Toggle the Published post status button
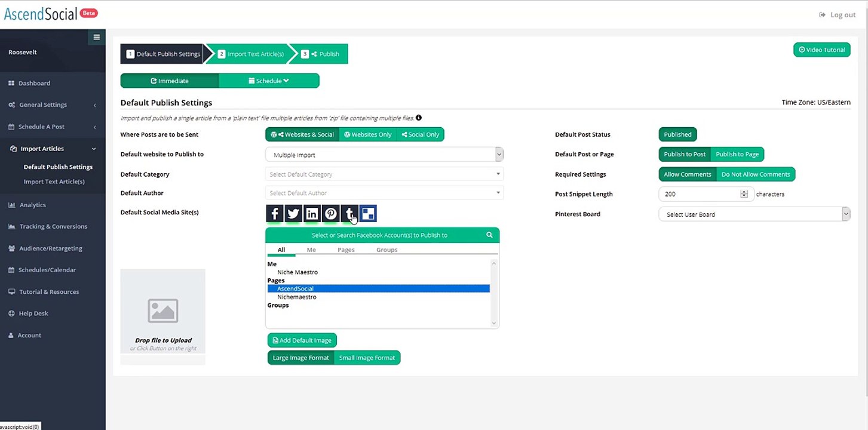Screen dimensions: 868x430 point(677,134)
